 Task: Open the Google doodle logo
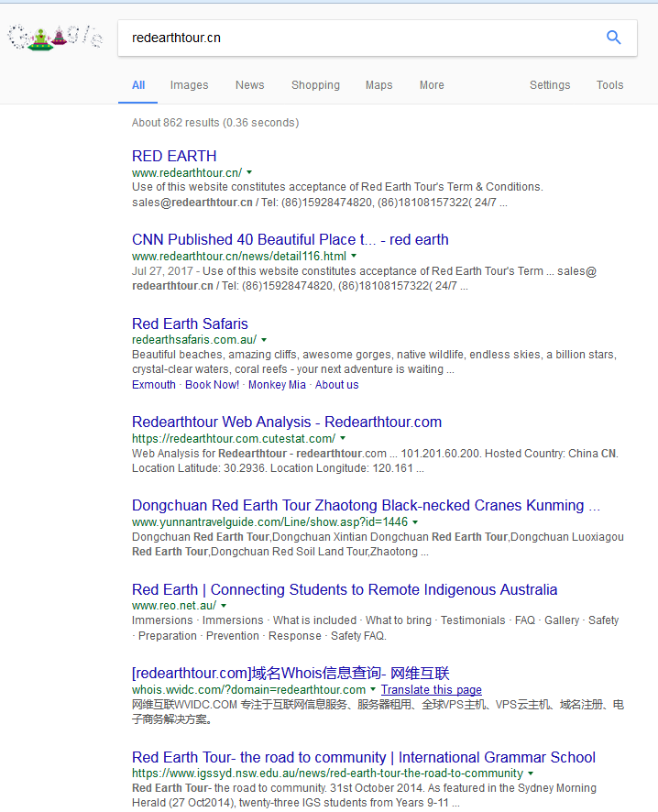tap(55, 38)
